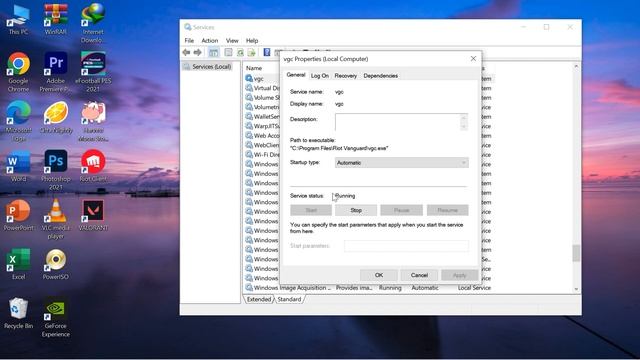This screenshot has width=640, height=360.
Task: Click Export List icon in Services toolbar
Action: click(251, 52)
